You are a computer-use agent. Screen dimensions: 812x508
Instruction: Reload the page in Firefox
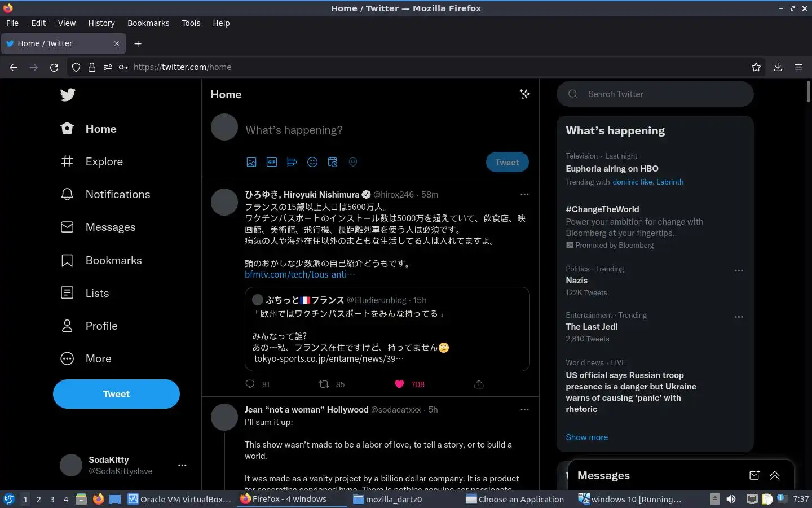[54, 67]
